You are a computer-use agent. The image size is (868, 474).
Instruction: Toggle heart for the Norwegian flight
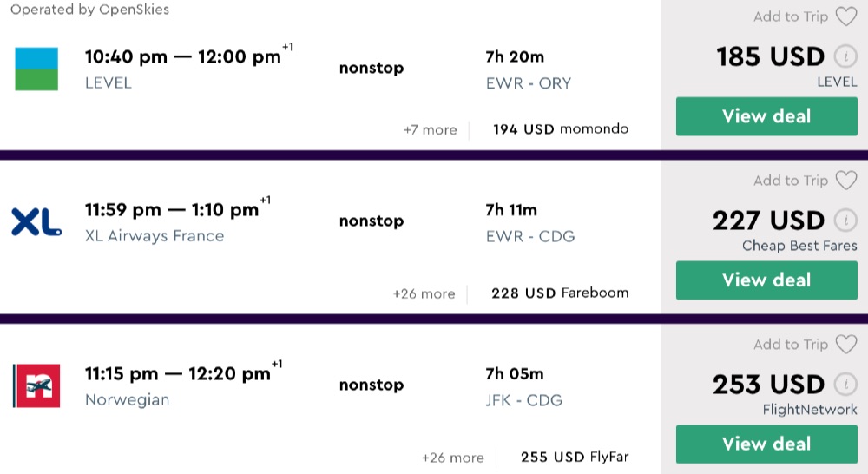click(x=845, y=345)
